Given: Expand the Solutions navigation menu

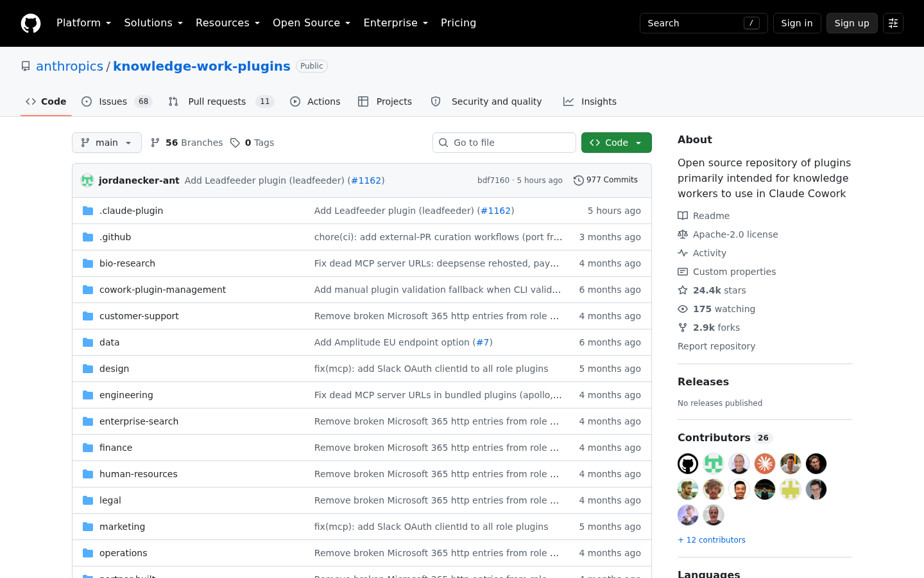Looking at the screenshot, I should point(153,23).
